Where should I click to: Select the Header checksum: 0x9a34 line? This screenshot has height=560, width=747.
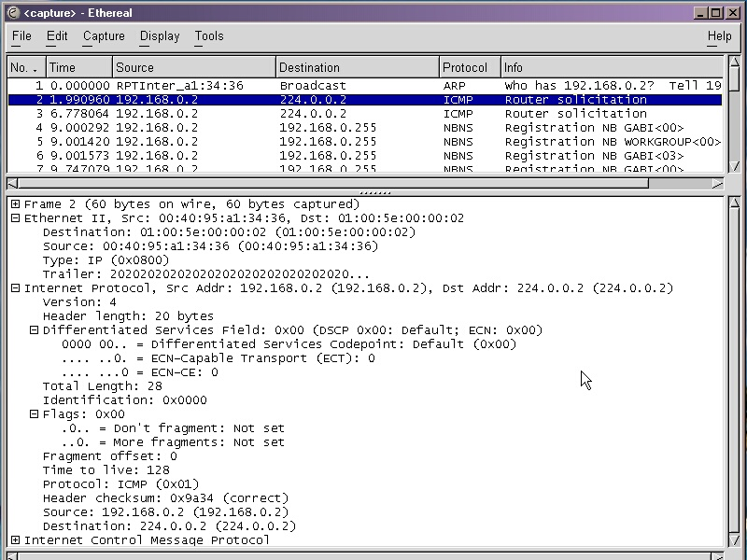(166, 498)
